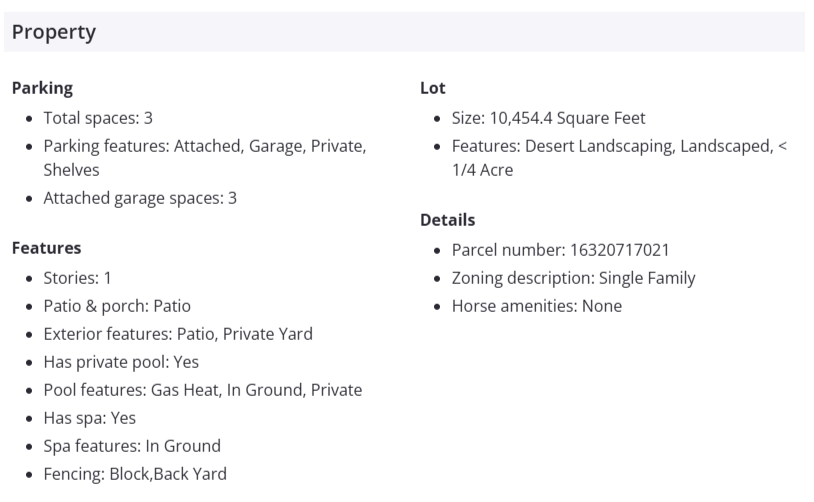Click the Parking subsection heading
814x502 pixels.
coord(42,88)
